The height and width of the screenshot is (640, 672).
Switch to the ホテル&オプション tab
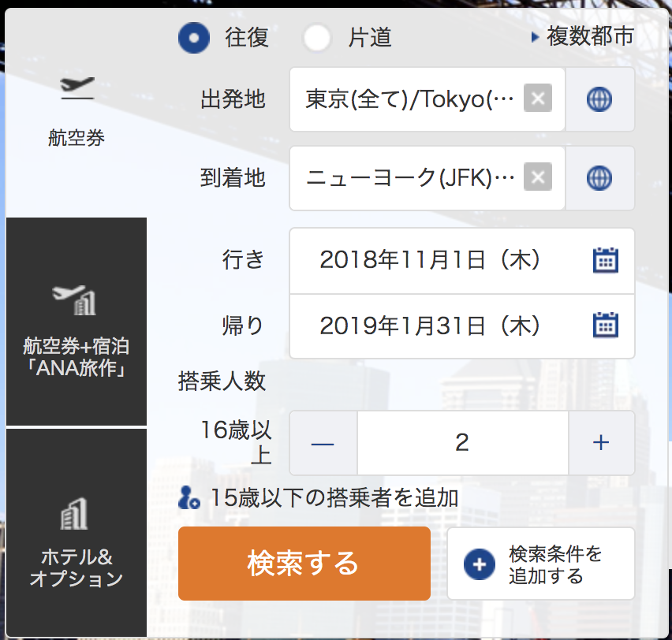(77, 533)
